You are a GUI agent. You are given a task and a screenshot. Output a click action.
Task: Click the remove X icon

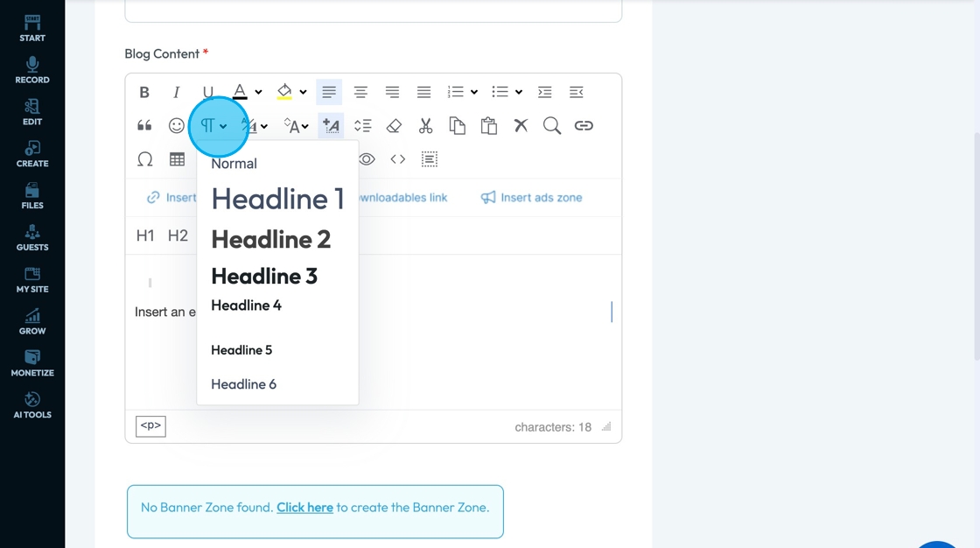click(x=521, y=126)
